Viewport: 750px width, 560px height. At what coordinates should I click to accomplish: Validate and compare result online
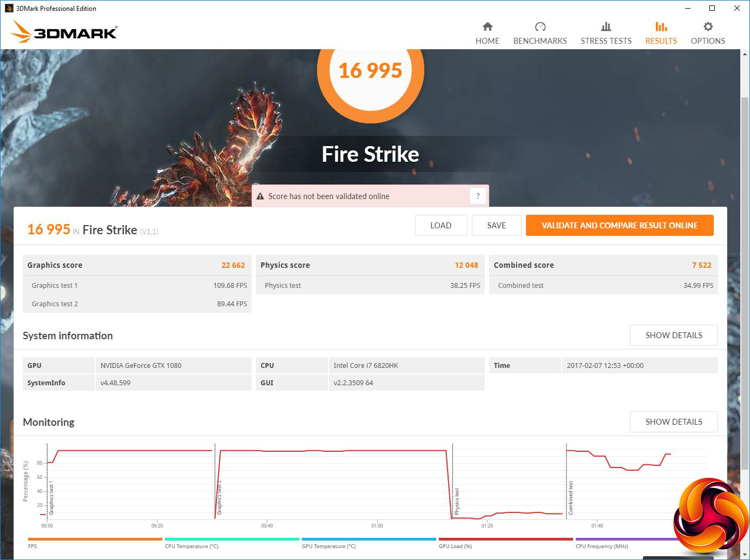[x=620, y=226]
